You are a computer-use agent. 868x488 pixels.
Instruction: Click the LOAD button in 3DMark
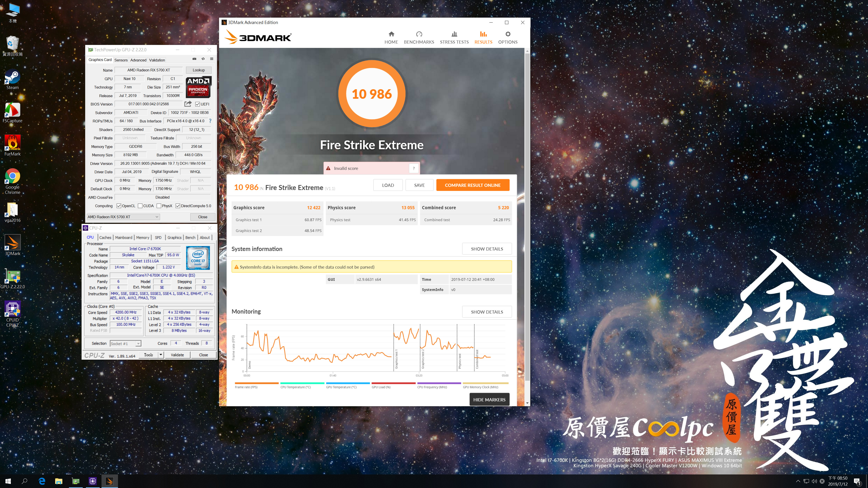click(x=388, y=185)
